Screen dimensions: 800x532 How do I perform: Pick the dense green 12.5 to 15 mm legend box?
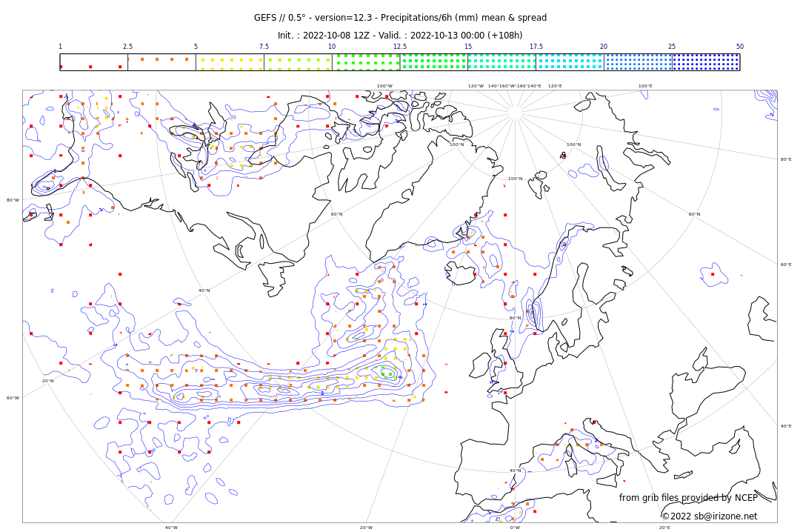click(434, 62)
